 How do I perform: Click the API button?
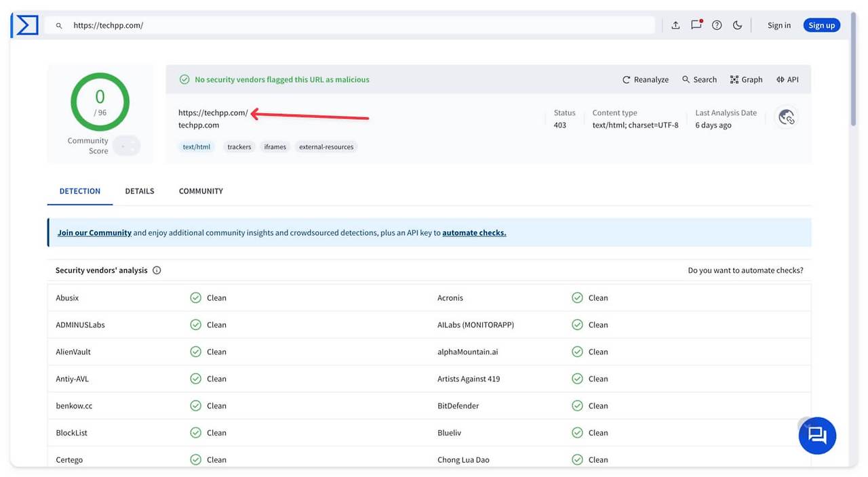coord(787,79)
